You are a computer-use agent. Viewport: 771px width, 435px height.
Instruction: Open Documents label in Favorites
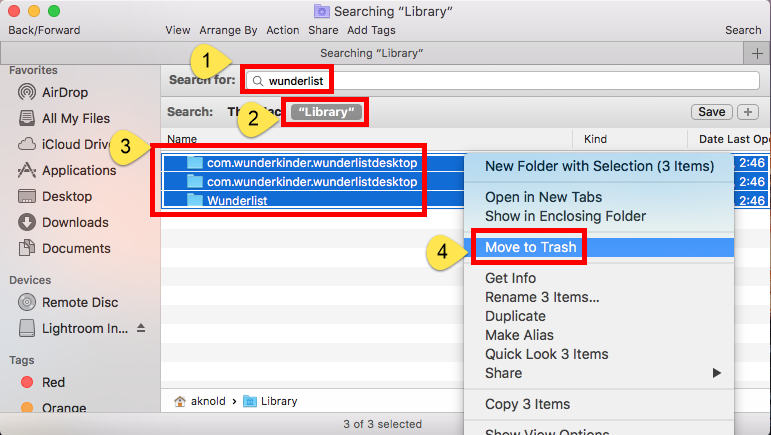click(x=76, y=248)
